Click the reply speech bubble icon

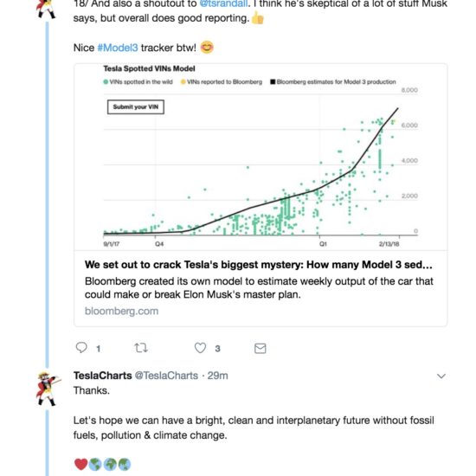click(x=81, y=348)
